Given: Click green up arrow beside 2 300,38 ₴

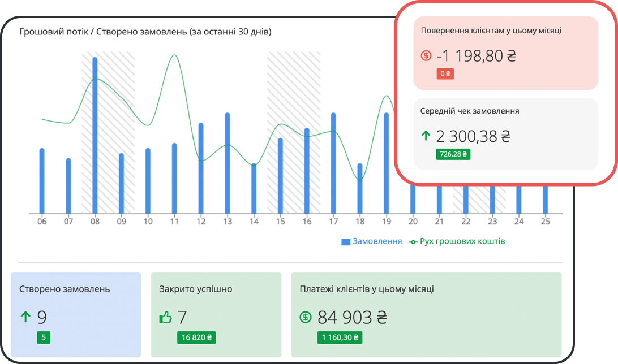Looking at the screenshot, I should tap(426, 136).
